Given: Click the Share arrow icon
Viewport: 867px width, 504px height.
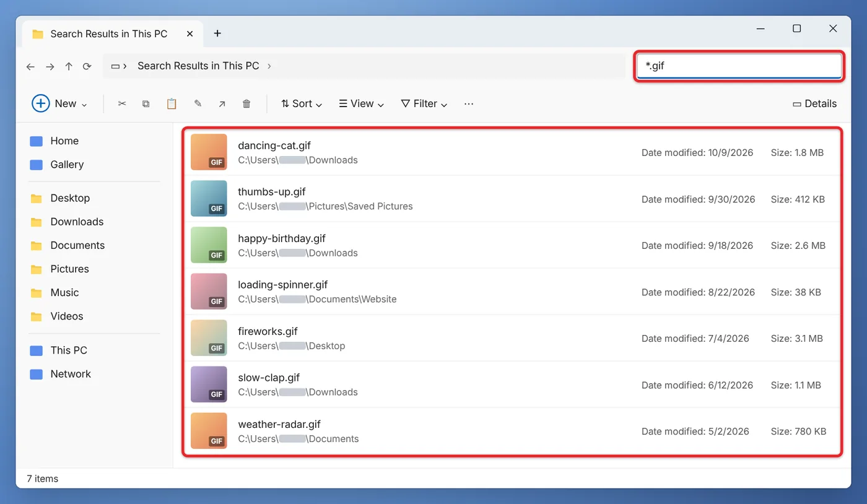Looking at the screenshot, I should 222,103.
